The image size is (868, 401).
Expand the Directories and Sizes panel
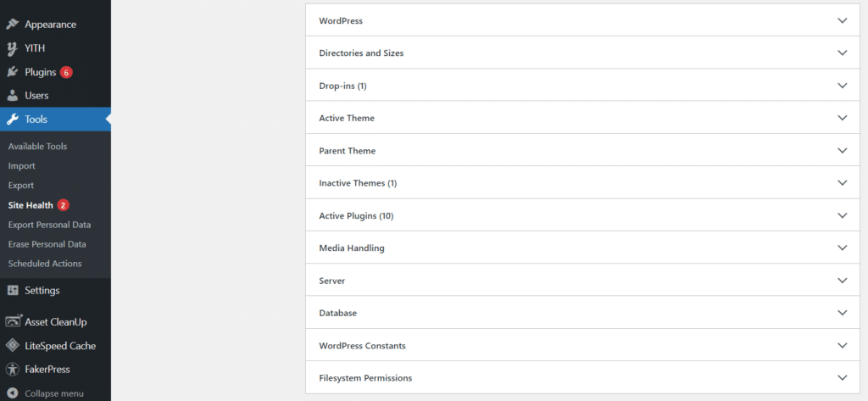(582, 53)
